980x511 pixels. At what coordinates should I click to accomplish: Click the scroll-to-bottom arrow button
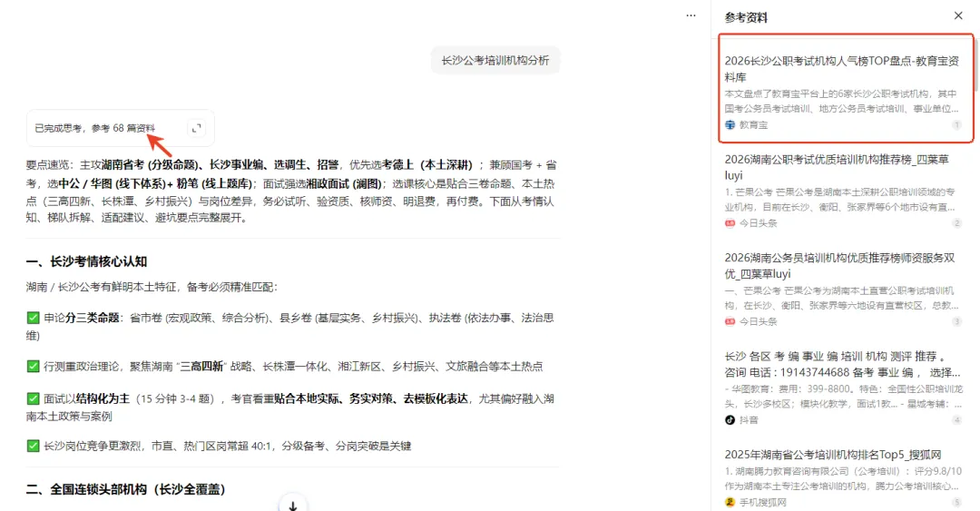point(292,504)
